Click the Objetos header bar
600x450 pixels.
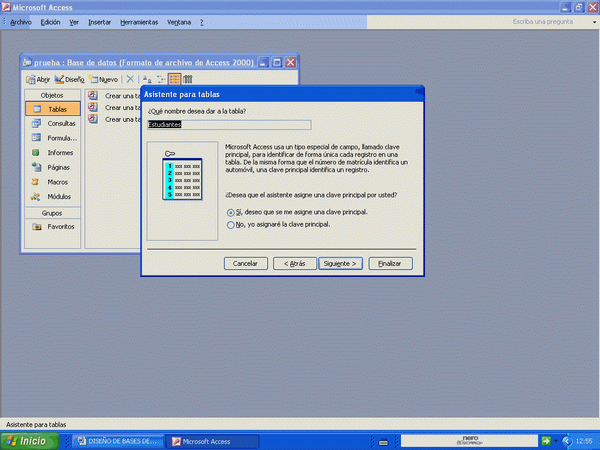click(x=52, y=95)
